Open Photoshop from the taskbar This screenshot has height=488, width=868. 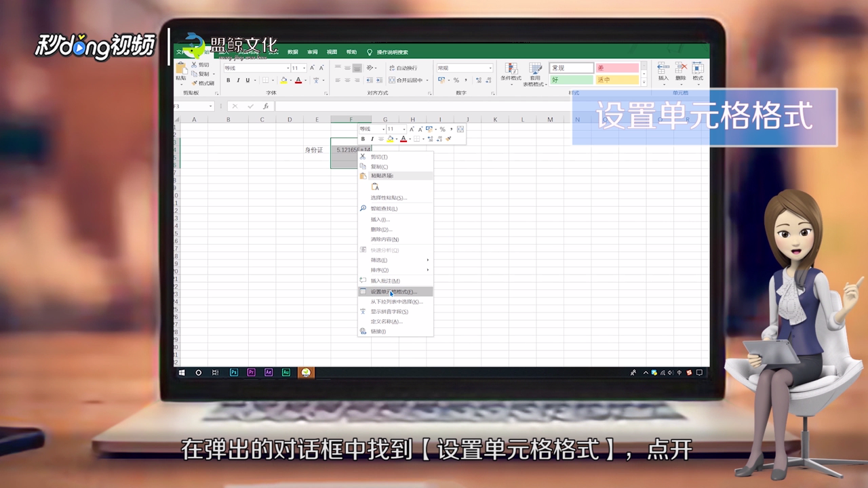(x=234, y=372)
